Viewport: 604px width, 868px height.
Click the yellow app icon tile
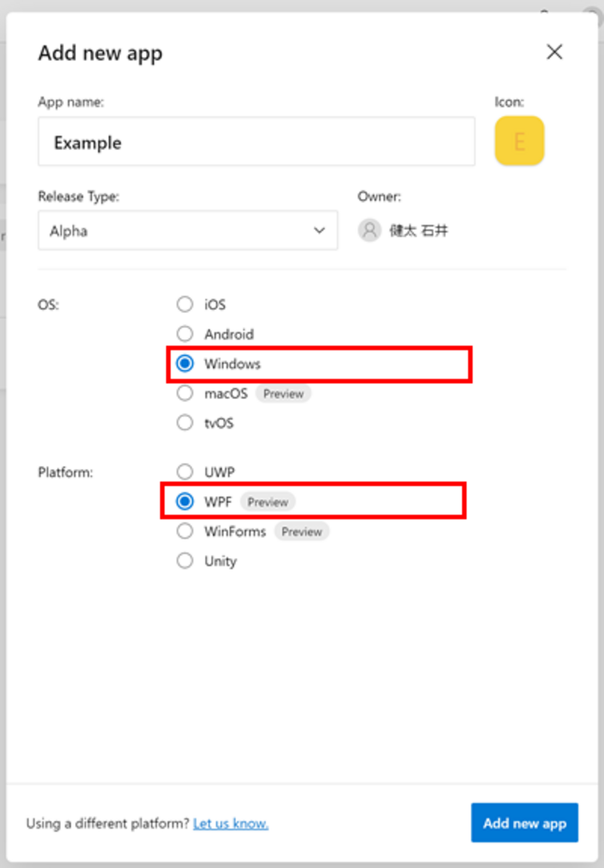(519, 141)
